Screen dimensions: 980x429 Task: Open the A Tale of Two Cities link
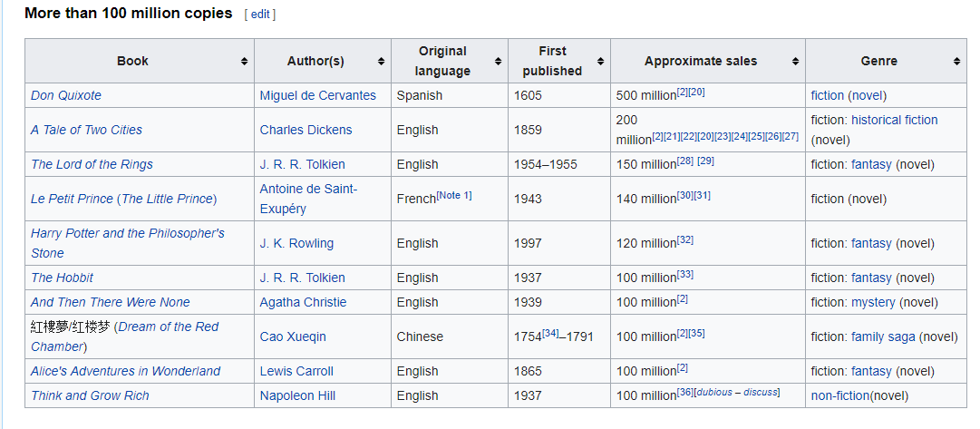86,130
